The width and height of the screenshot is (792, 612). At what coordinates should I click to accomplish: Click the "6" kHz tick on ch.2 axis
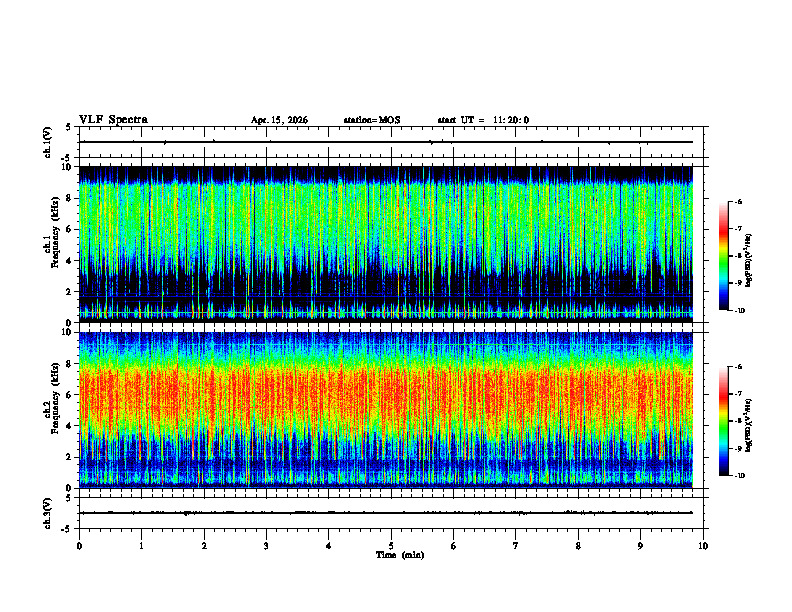click(69, 395)
